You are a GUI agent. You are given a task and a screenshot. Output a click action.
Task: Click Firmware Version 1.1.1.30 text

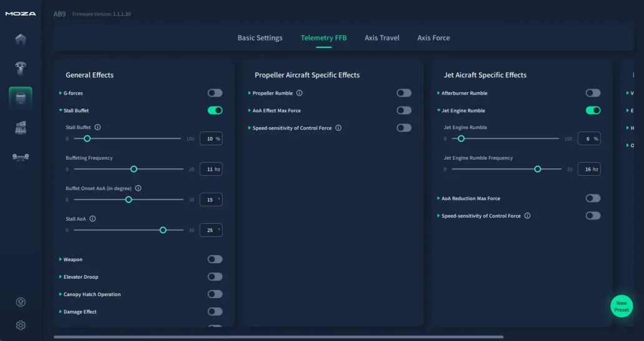tap(102, 14)
